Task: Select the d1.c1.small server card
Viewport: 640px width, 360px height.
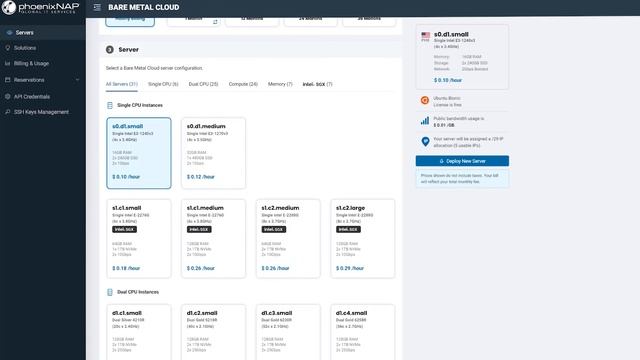Action: pos(139,332)
